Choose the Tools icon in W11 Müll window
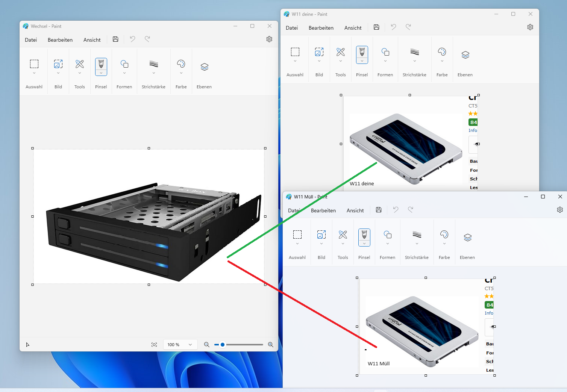 click(343, 235)
